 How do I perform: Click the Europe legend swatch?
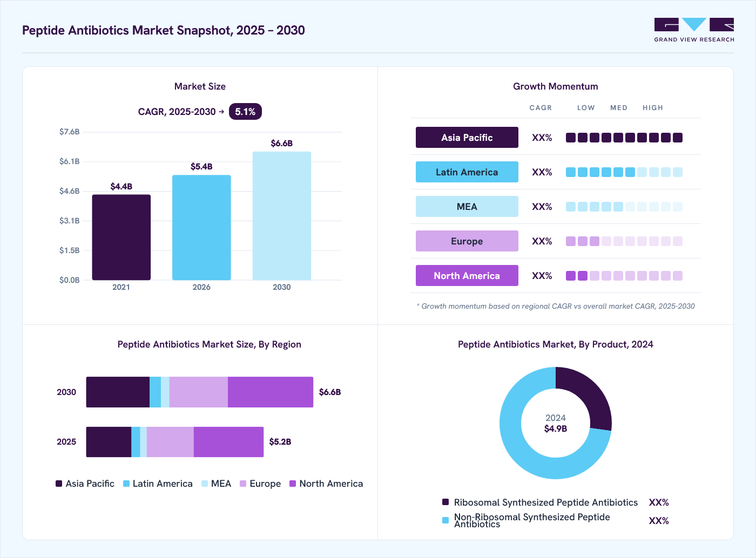point(243,484)
